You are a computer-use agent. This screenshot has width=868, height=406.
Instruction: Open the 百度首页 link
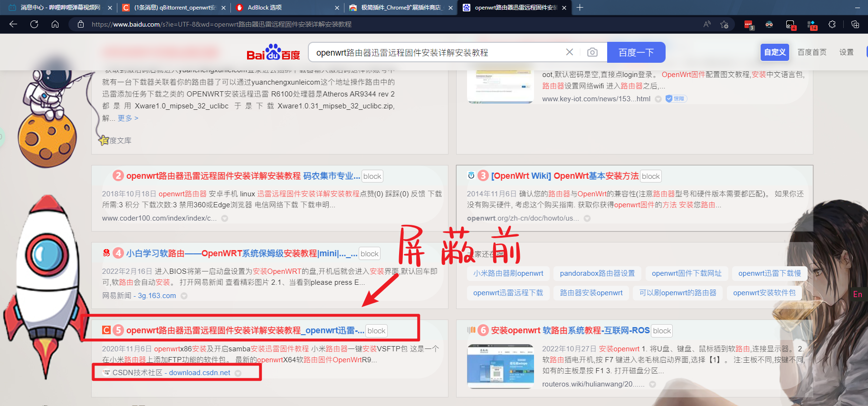pyautogui.click(x=812, y=52)
